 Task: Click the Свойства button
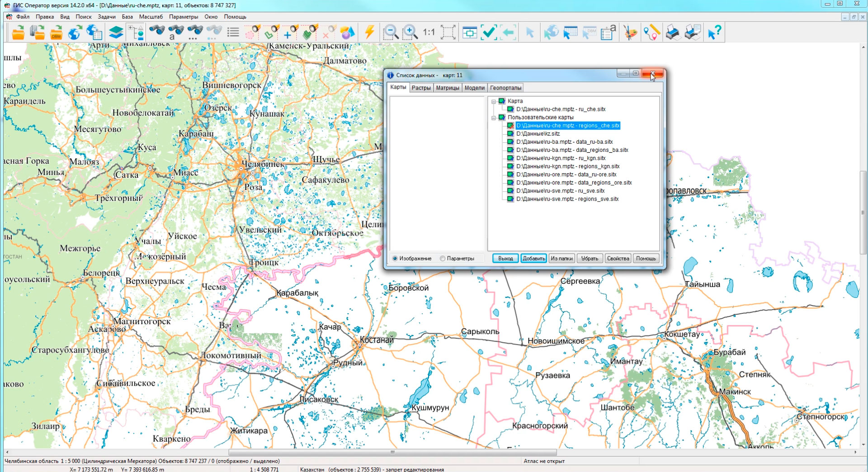[618, 259]
